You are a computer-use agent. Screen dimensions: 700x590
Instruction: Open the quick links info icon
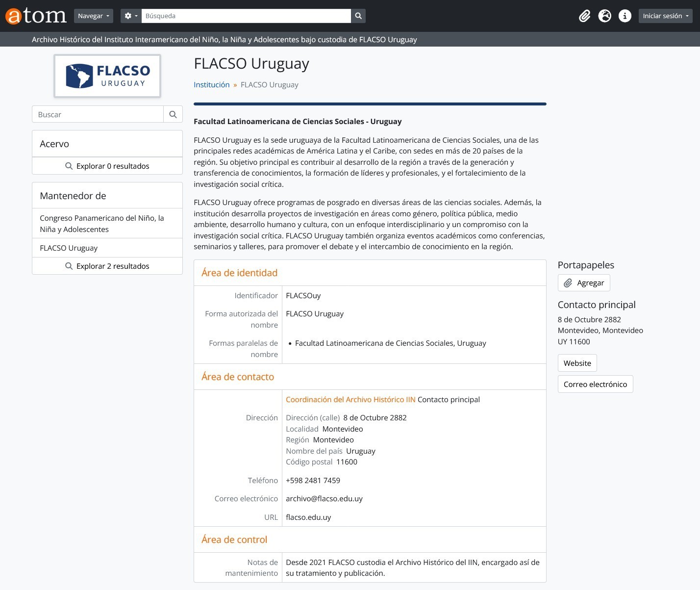pos(625,16)
